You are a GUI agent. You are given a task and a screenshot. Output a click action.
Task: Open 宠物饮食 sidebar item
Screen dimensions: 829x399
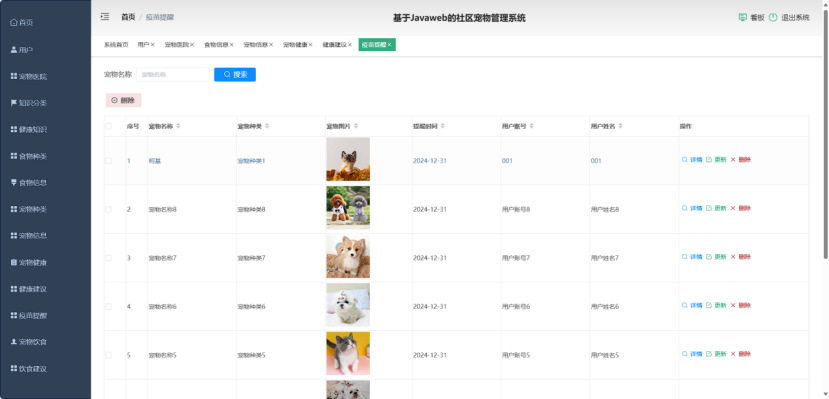pyautogui.click(x=29, y=342)
